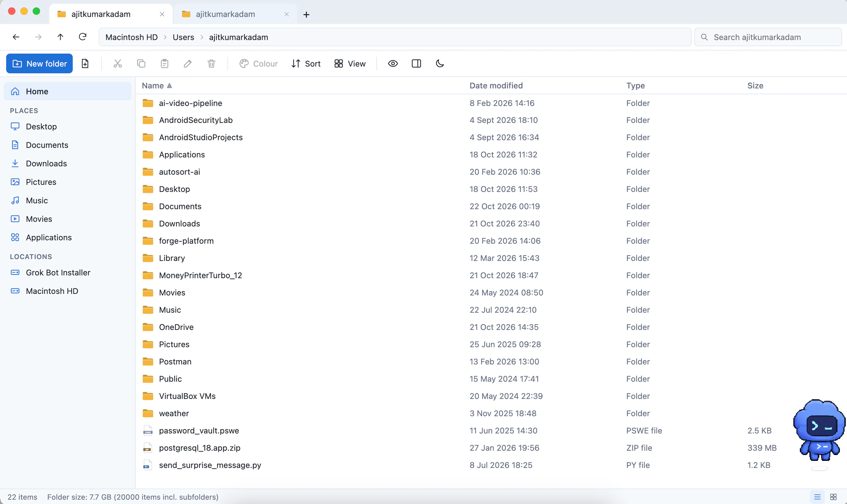
Task: Select the send_surprise_message.py file
Action: (491, 465)
